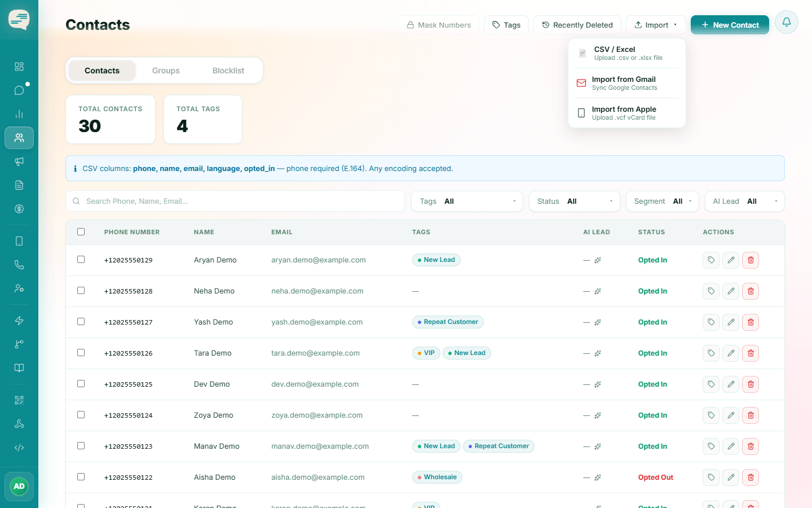The width and height of the screenshot is (812, 508).
Task: Switch to the Groups tab
Action: [166, 71]
